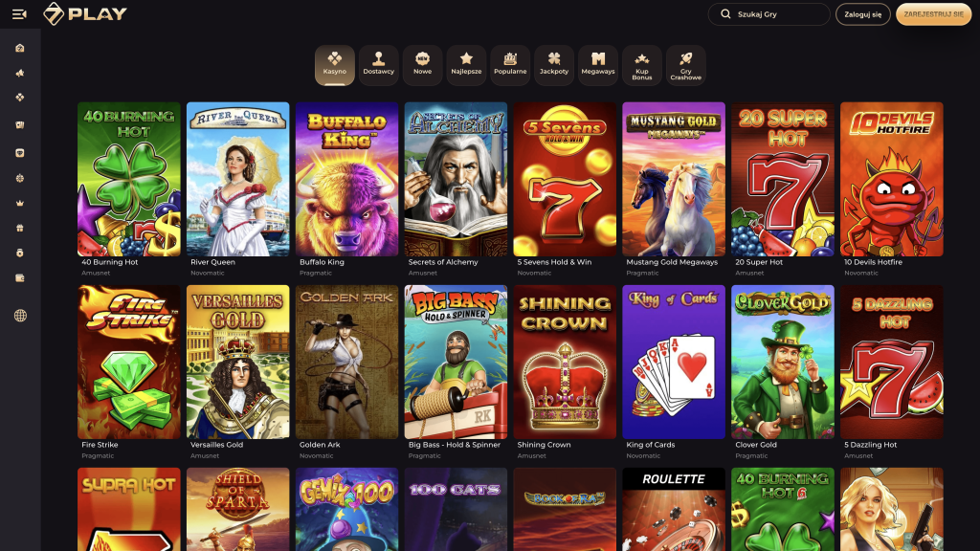
Task: Select the clover casino sidebar icon
Action: pos(20,98)
